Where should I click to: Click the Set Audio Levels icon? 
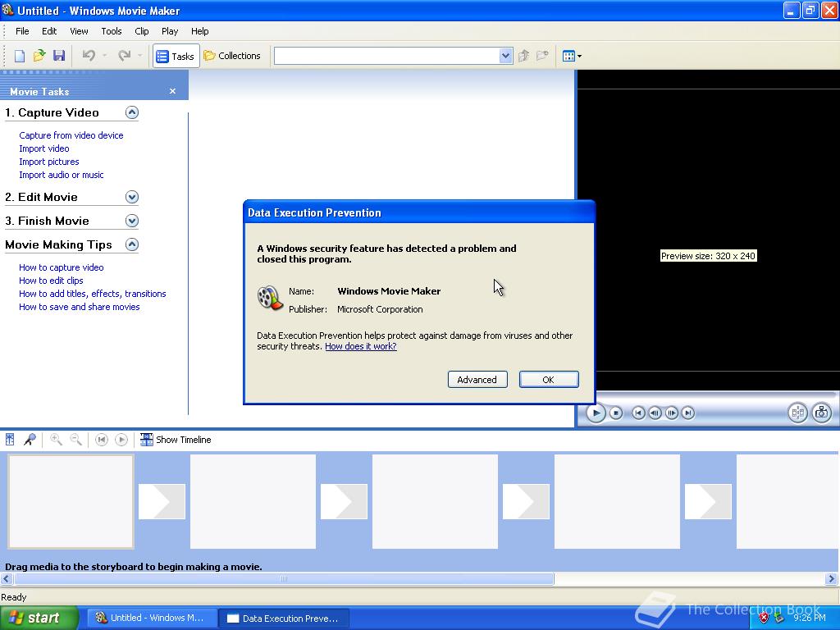[10, 440]
